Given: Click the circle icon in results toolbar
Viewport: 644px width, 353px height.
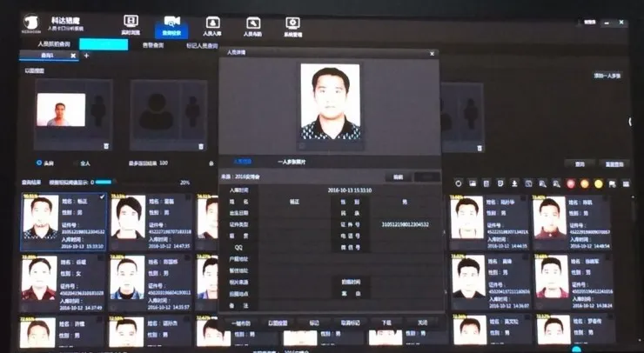Looking at the screenshot, I should [x=459, y=183].
